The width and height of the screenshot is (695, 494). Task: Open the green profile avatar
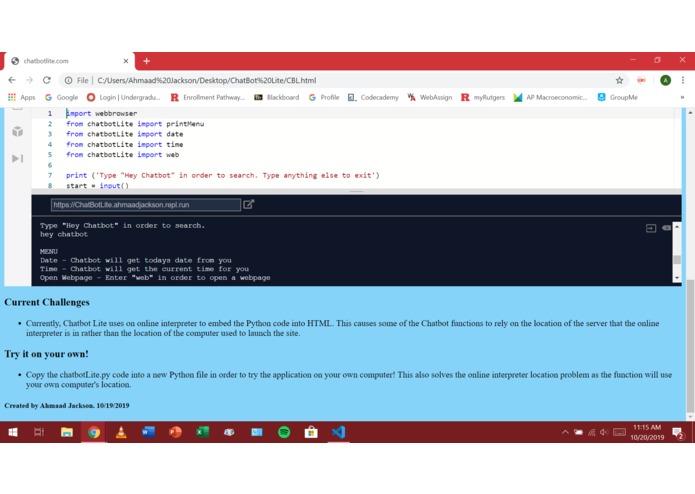[665, 80]
